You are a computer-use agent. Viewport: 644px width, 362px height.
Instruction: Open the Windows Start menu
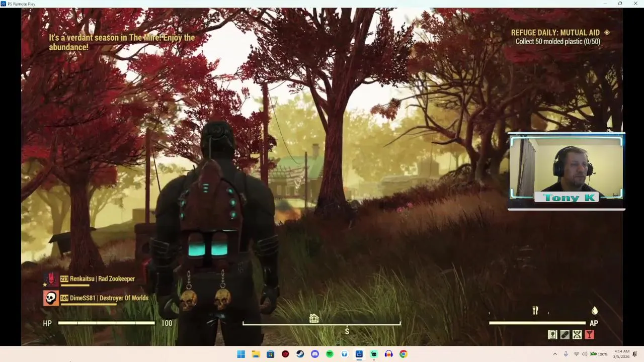(x=241, y=354)
